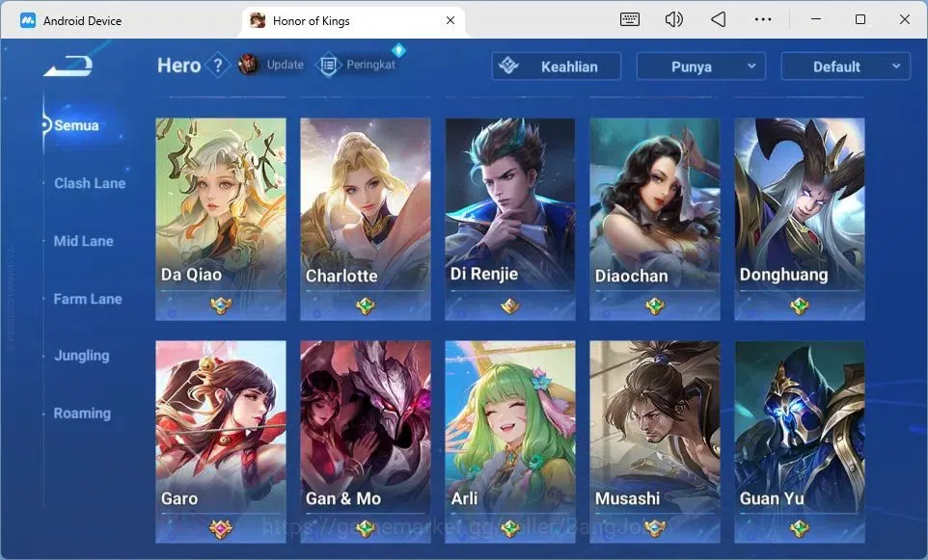The image size is (928, 560).
Task: Open the Di Renjie hero card
Action: pos(510,219)
